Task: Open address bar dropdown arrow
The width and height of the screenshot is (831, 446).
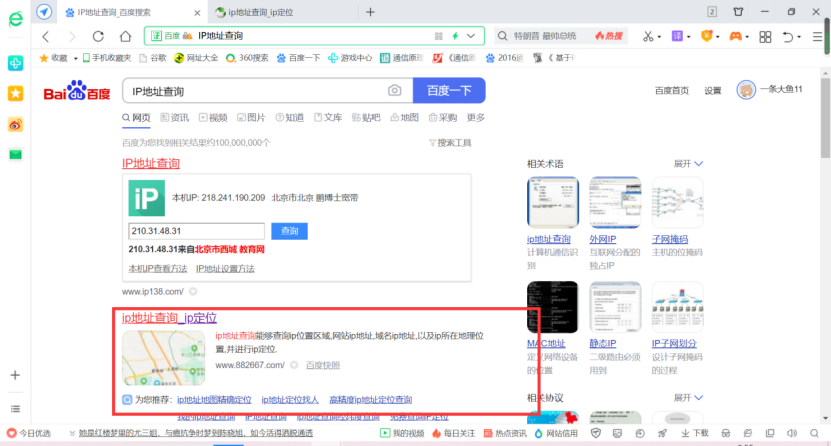Action: coord(471,35)
